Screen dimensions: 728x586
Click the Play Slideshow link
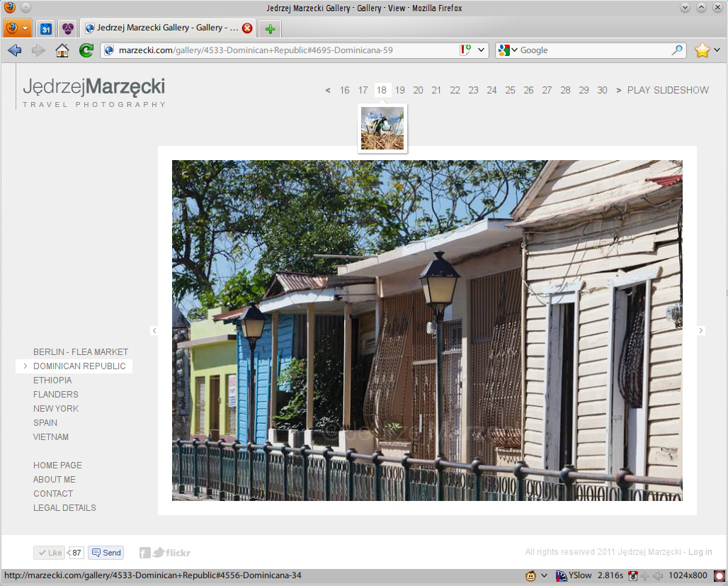pos(668,90)
